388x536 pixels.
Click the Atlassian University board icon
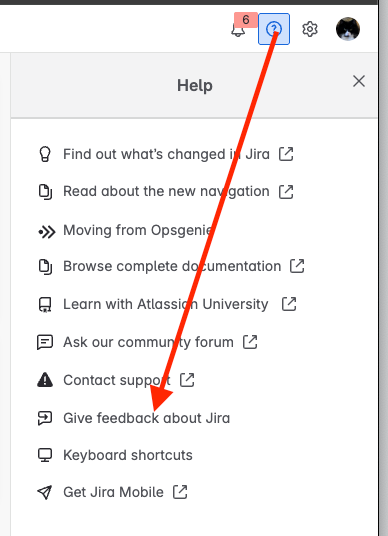tap(45, 305)
